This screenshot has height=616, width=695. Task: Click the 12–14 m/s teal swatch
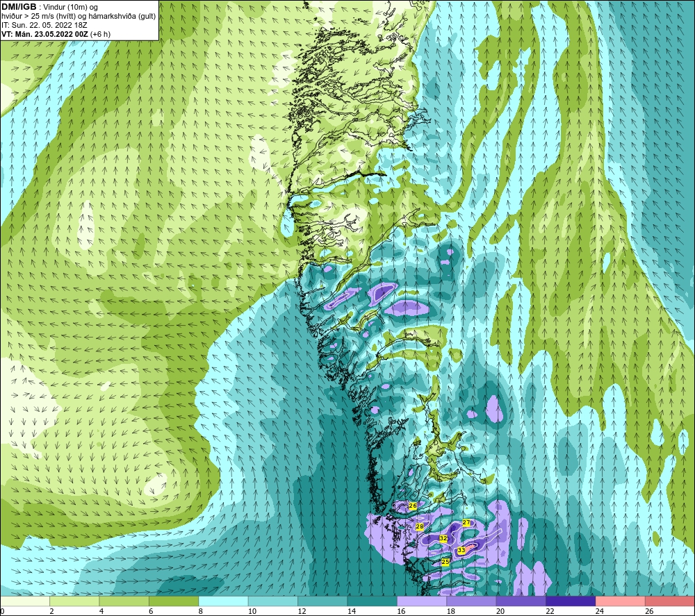322,601
